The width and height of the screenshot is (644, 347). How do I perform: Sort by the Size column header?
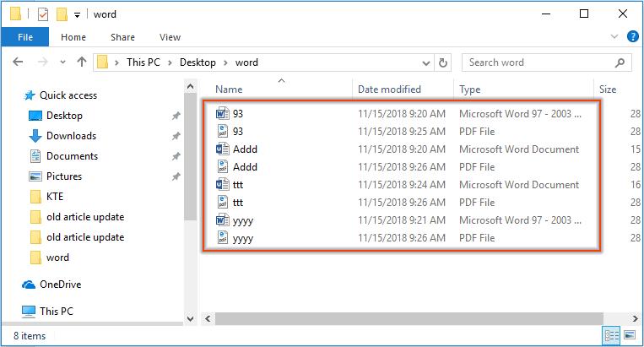point(607,89)
